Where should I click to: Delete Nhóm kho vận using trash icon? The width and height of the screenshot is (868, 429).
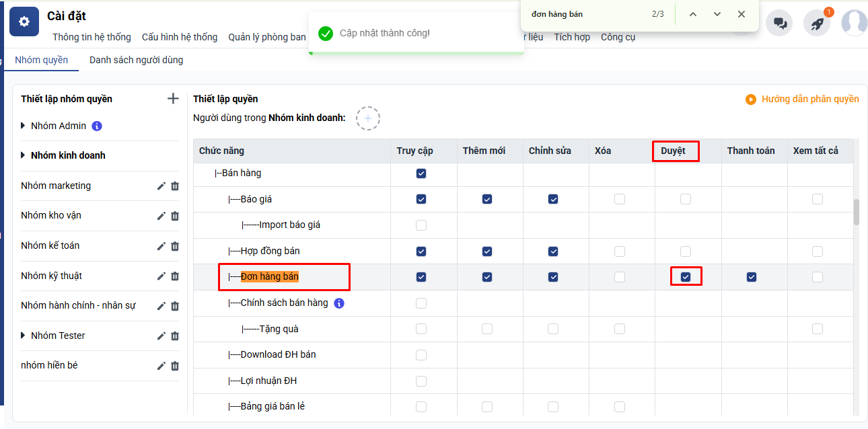(x=175, y=216)
